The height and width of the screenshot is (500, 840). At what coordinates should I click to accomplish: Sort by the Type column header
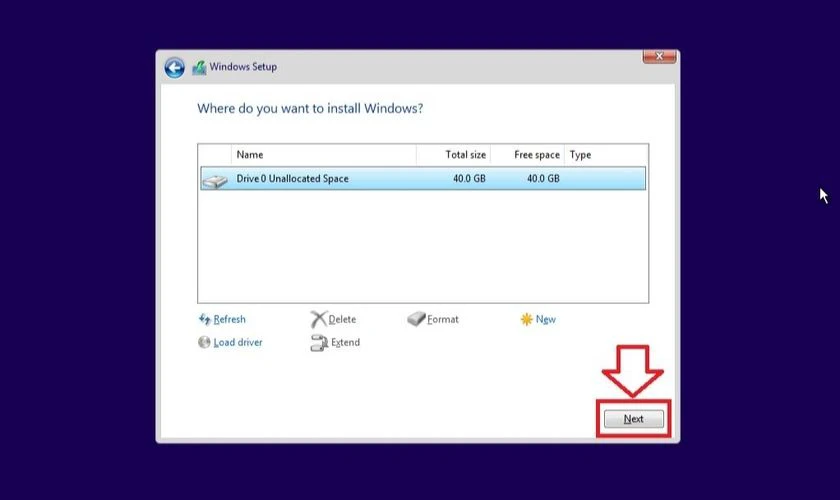[606, 155]
